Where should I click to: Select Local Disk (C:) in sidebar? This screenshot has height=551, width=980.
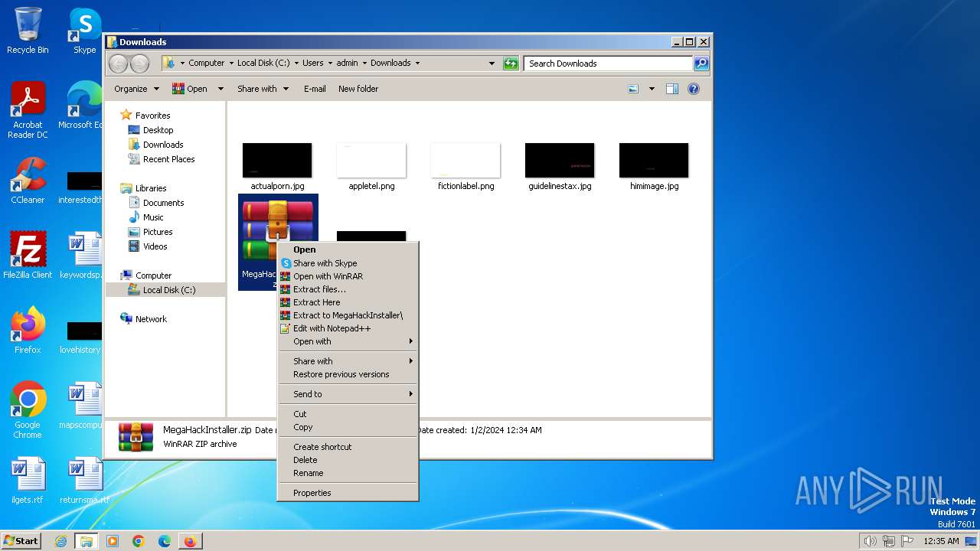click(162, 290)
